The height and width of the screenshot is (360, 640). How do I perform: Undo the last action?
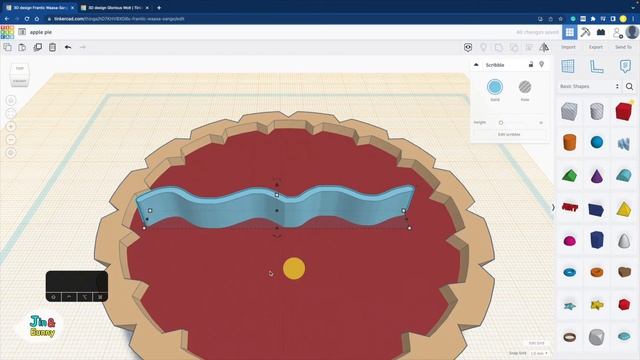coord(68,47)
